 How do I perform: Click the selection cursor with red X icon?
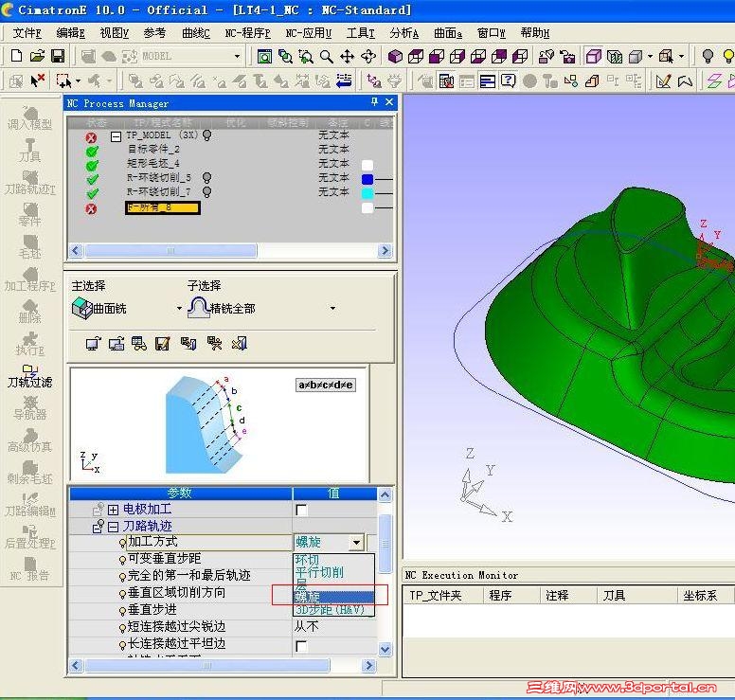pyautogui.click(x=37, y=81)
